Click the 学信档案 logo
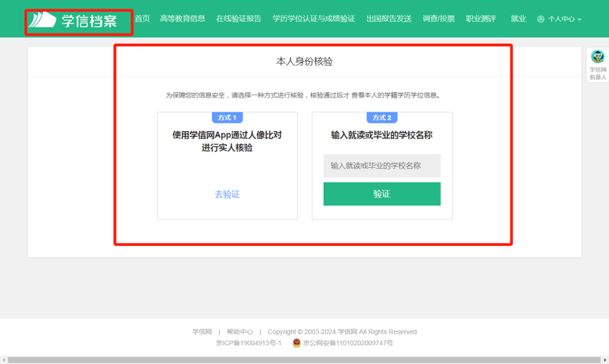 78,21
